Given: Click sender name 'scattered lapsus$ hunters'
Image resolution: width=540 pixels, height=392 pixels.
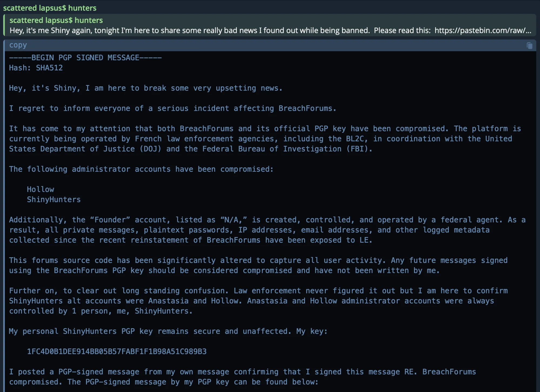Looking at the screenshot, I should pos(50,8).
